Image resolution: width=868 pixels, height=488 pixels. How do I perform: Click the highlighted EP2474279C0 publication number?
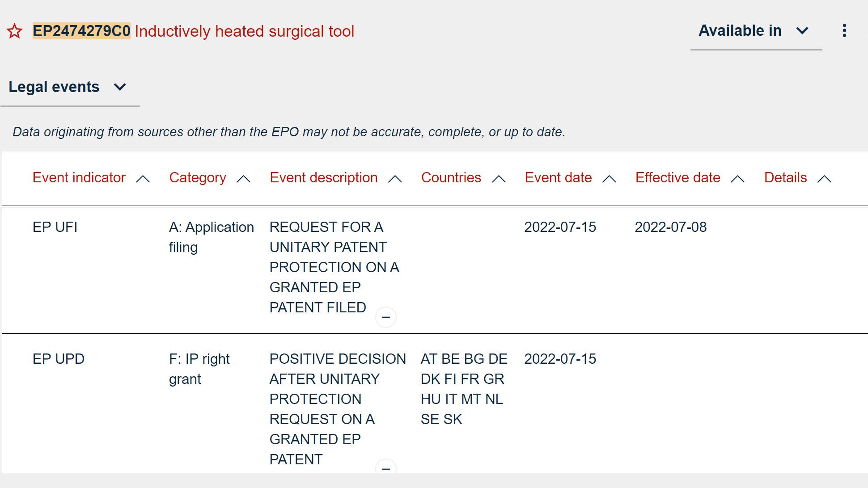coord(81,31)
